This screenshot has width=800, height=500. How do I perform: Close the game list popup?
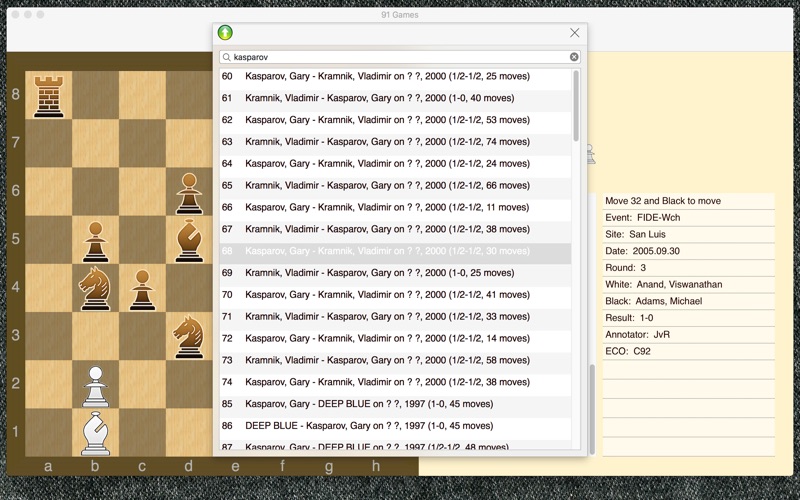pyautogui.click(x=574, y=33)
